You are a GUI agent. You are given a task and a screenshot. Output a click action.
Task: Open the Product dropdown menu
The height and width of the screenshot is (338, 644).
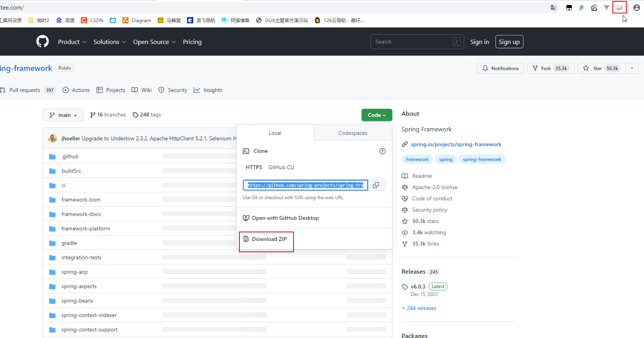(x=72, y=42)
